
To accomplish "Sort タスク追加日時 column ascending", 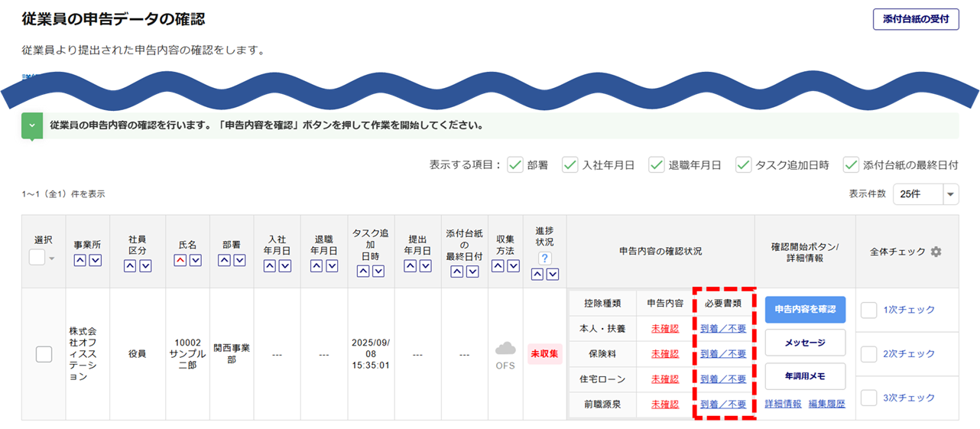I will [363, 271].
